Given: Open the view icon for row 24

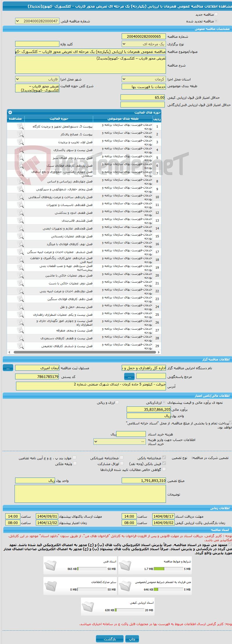Looking at the screenshot, I should coord(20,307).
